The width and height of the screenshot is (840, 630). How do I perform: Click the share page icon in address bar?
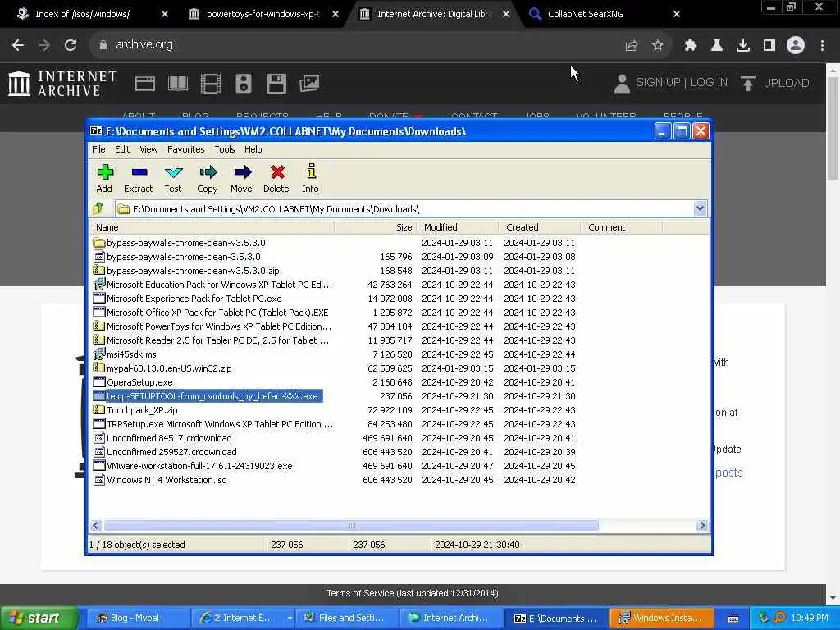[x=632, y=46]
